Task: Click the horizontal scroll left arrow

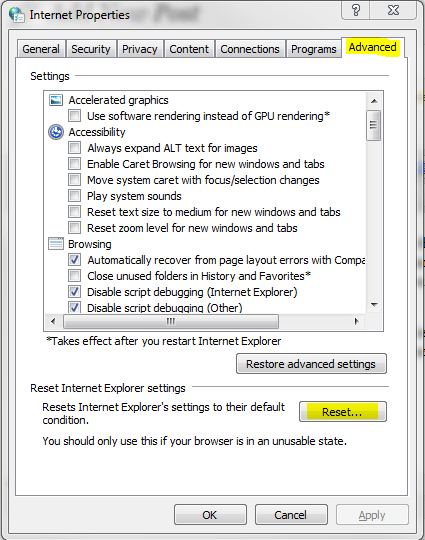Action: tap(53, 321)
